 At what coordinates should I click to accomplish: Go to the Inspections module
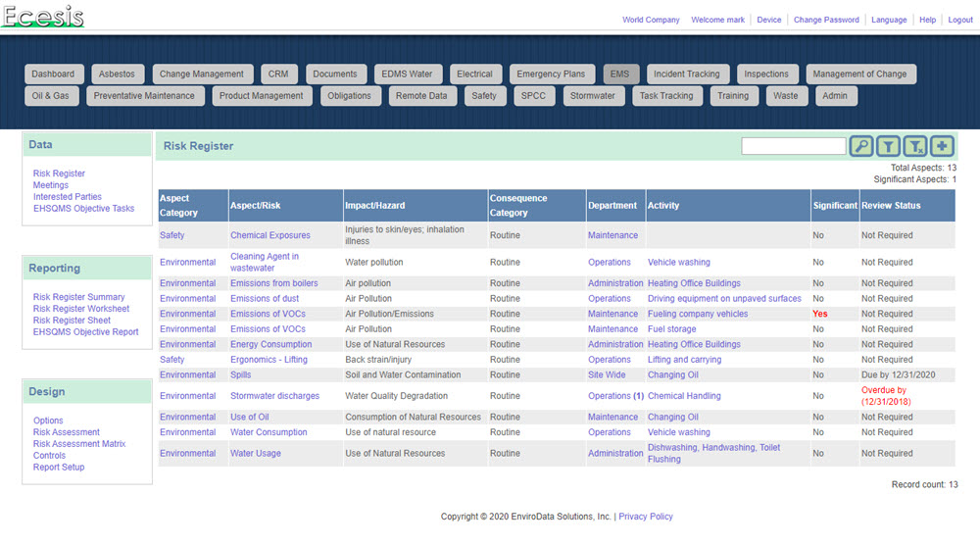767,74
